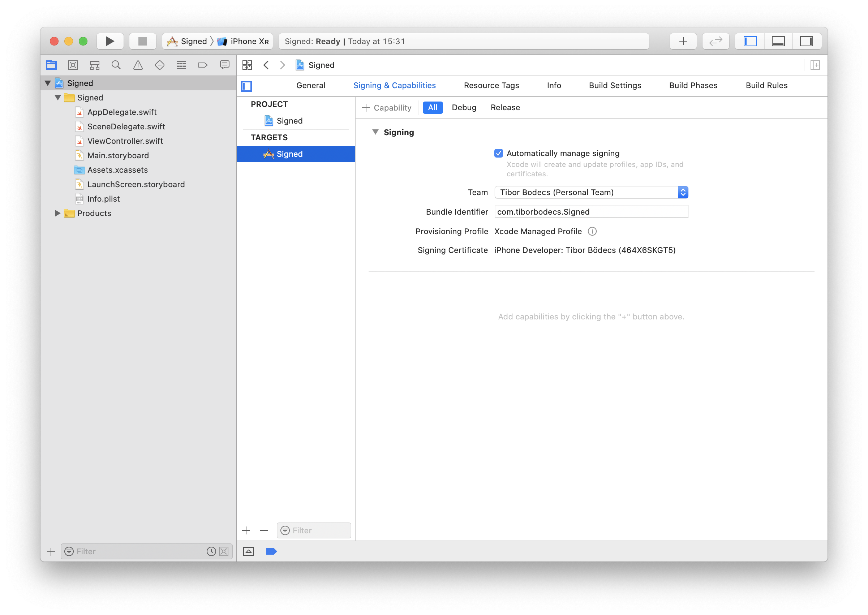The image size is (868, 615).
Task: Click the run scheme button
Action: 108,41
